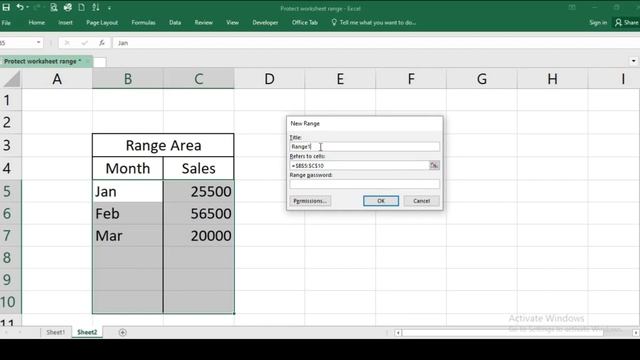The image size is (640, 360).
Task: Click the Quick Print icon
Action: (x=67, y=7)
